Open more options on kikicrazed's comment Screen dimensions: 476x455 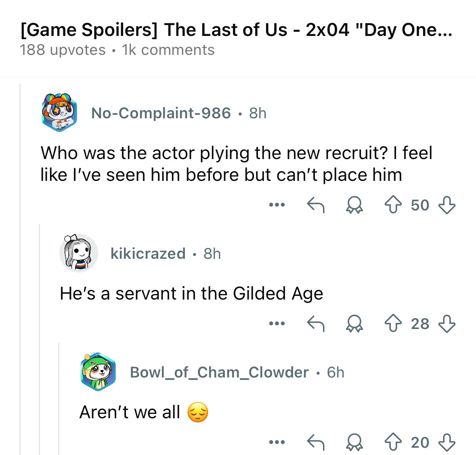tap(277, 323)
